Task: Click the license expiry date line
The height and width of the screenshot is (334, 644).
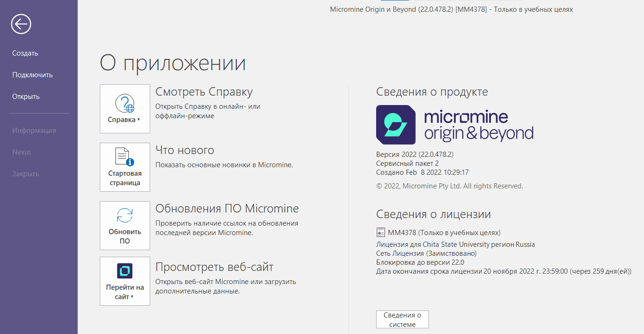Action: 504,271
